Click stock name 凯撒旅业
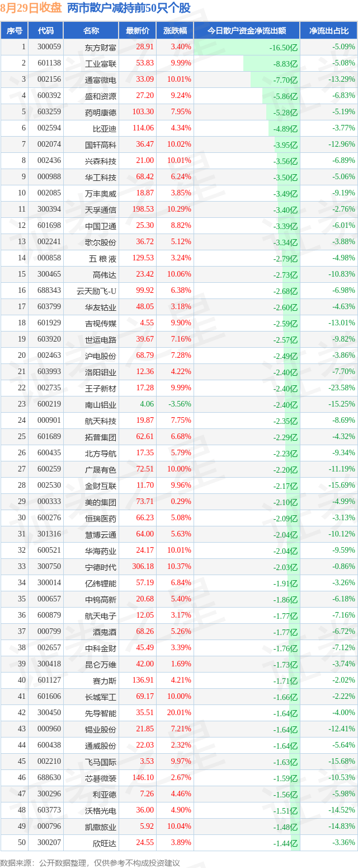This screenshot has width=358, height=868. [x=101, y=827]
